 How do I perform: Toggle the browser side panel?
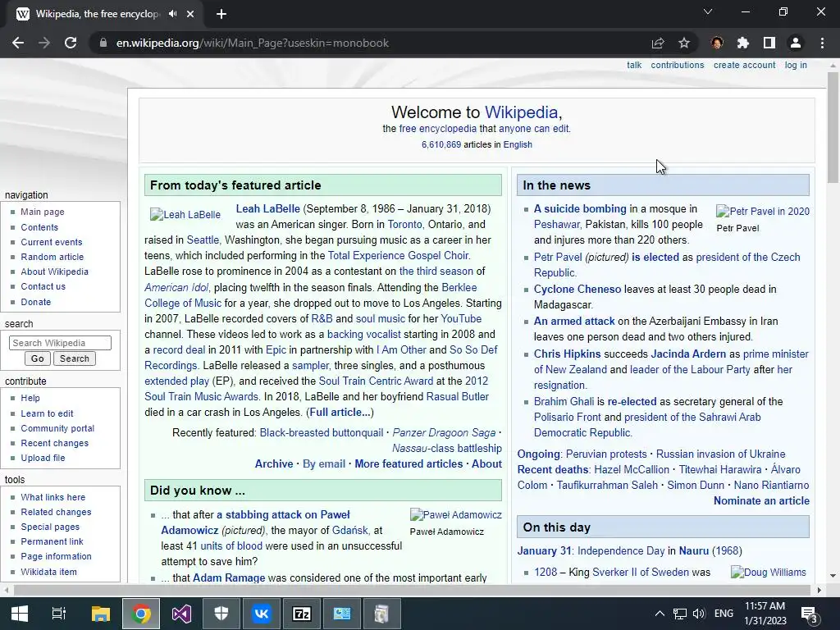tap(769, 43)
